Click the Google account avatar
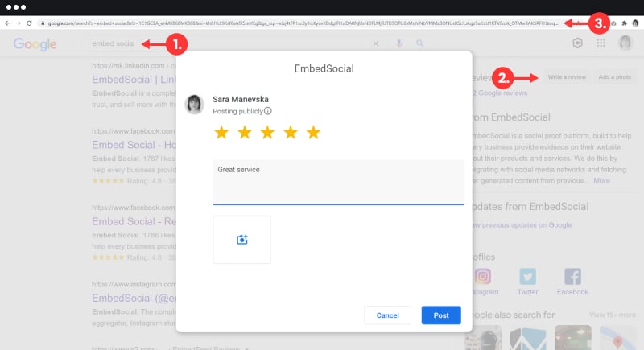 pos(625,43)
